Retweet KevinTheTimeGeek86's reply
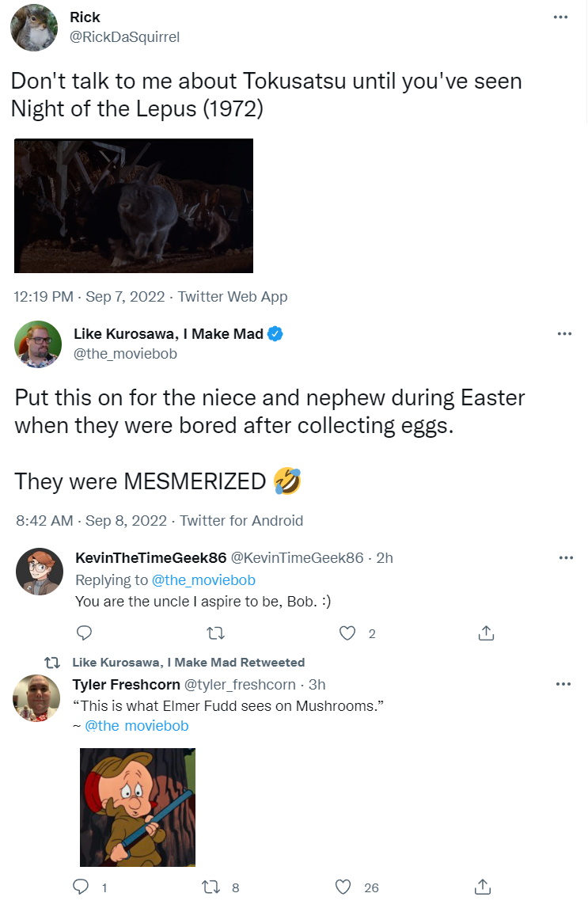Image resolution: width=588 pixels, height=912 pixels. [x=216, y=633]
